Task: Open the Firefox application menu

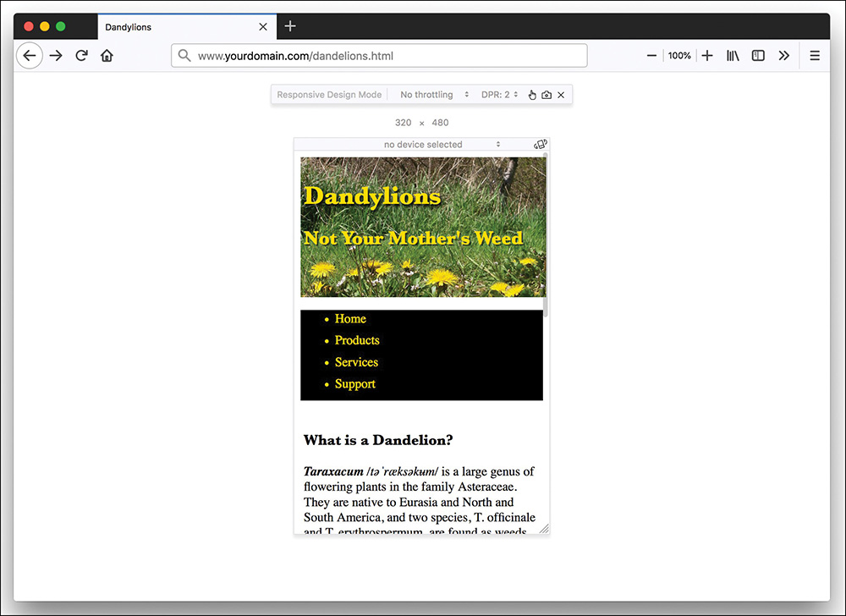Action: (814, 55)
